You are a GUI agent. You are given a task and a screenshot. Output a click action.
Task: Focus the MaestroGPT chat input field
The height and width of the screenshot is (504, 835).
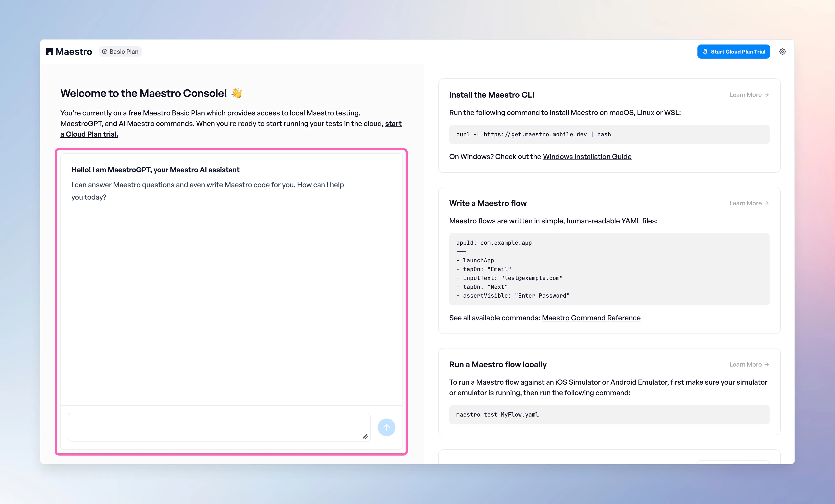[217, 427]
